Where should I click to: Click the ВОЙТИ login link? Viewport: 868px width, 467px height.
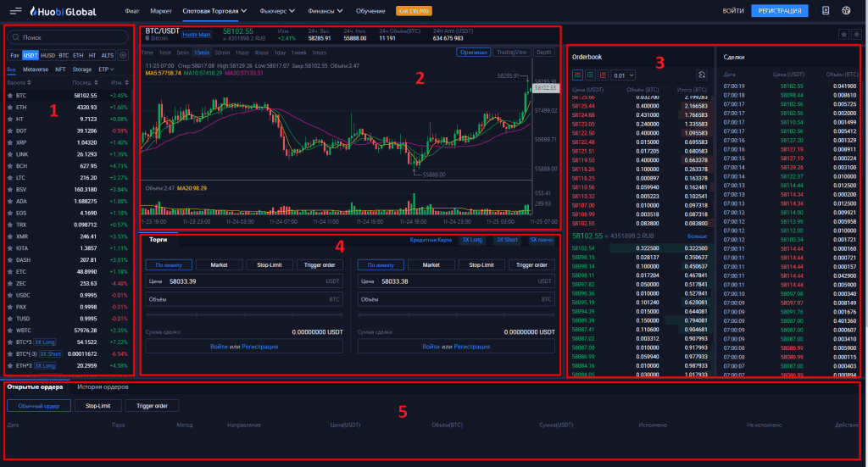point(733,11)
